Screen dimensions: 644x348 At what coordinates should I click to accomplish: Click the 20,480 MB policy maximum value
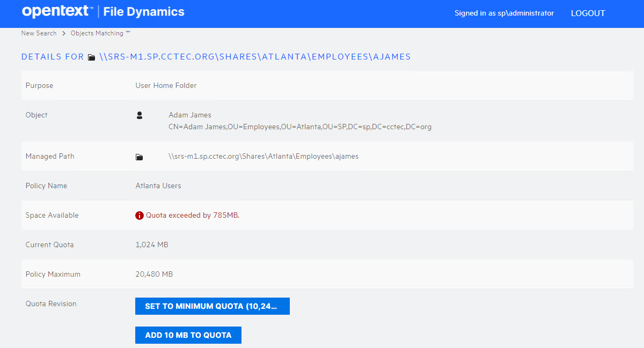tap(154, 275)
